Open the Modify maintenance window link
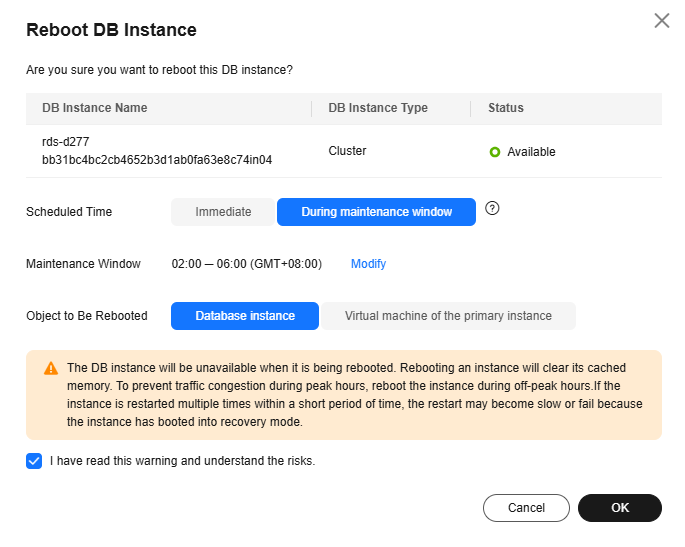The height and width of the screenshot is (547, 685). tap(368, 264)
